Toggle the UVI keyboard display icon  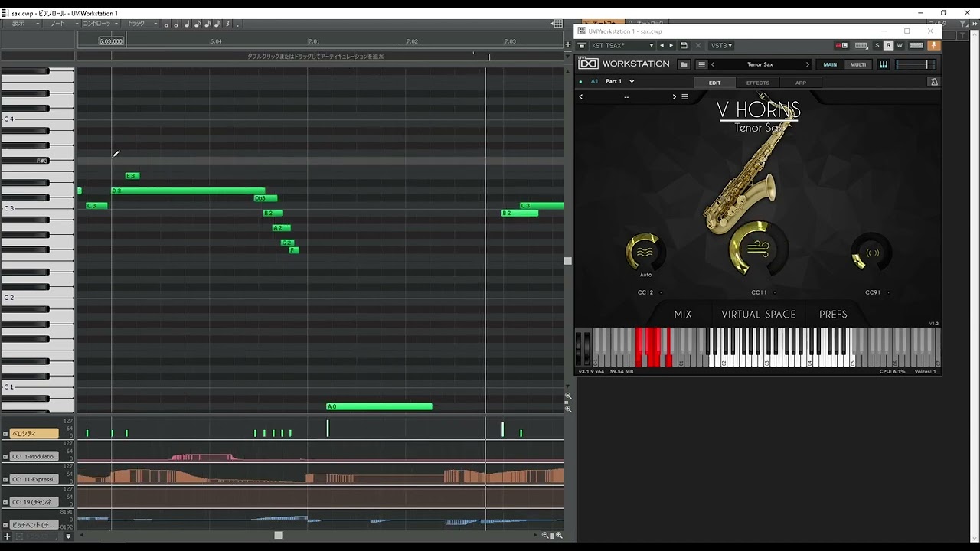pos(883,64)
